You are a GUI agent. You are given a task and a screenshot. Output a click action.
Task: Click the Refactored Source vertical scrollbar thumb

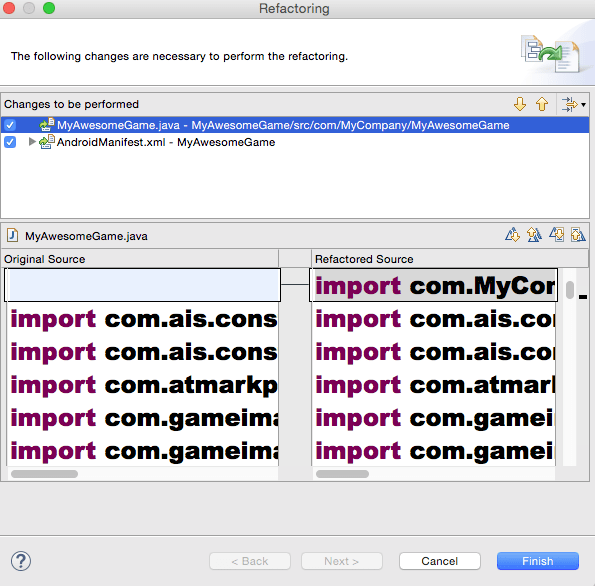[x=570, y=290]
